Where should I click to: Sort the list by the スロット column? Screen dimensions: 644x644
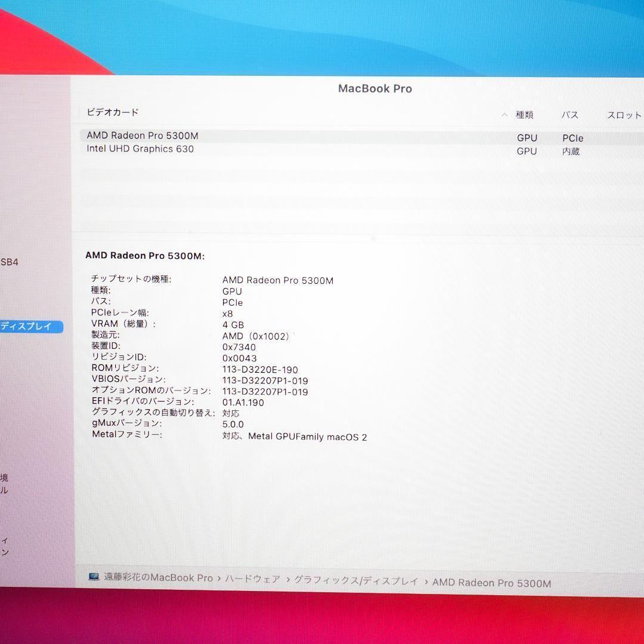(624, 115)
